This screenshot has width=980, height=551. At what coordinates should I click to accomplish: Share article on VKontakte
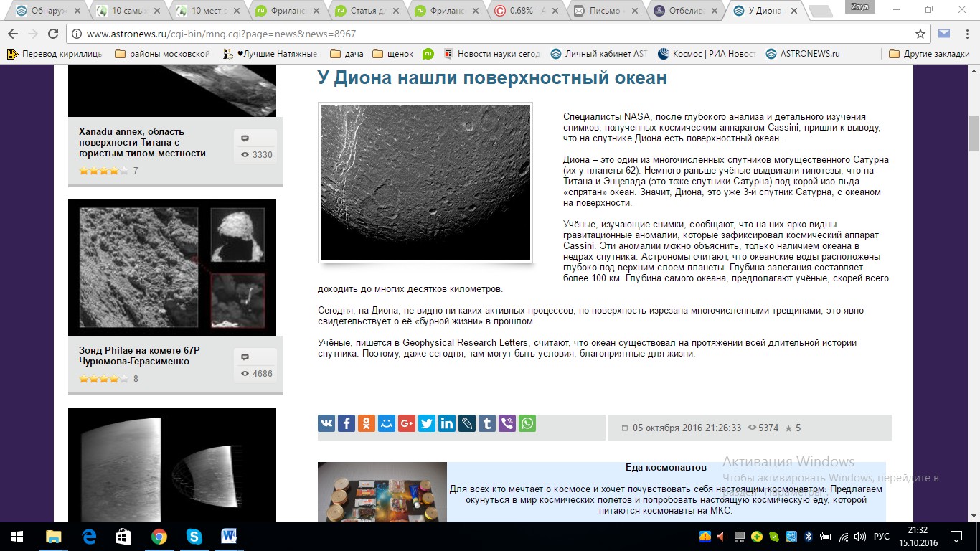(x=326, y=423)
